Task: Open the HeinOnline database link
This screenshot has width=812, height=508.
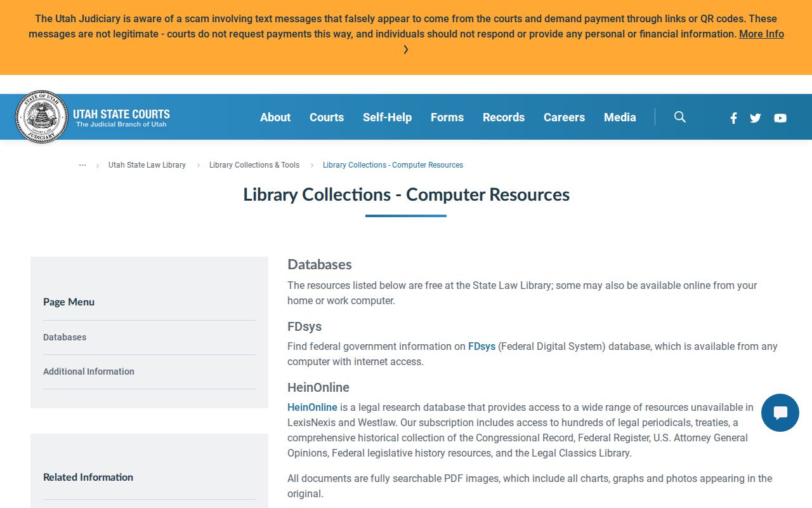Action: click(312, 408)
